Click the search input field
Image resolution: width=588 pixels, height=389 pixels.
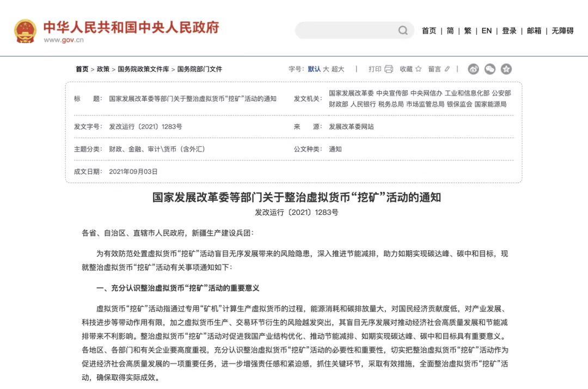[348, 30]
